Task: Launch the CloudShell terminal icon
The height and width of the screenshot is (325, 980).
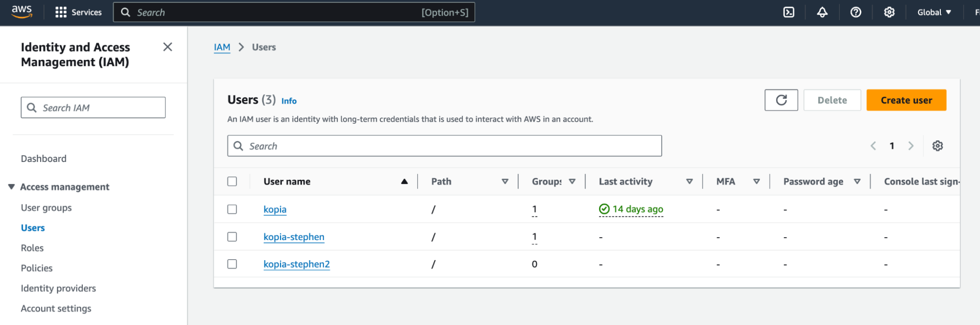Action: [x=789, y=12]
